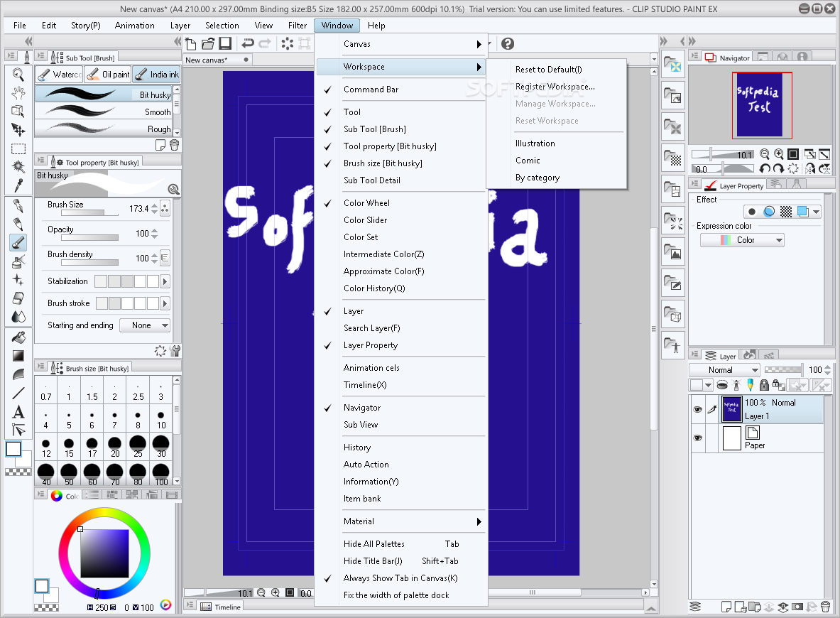Click the New file icon in command bar
Image resolution: width=840 pixels, height=618 pixels.
coord(191,44)
